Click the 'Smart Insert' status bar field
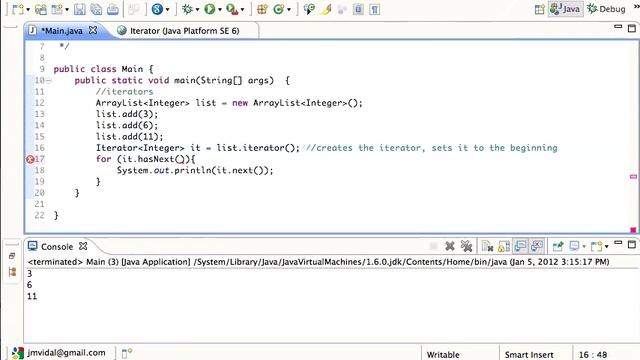Image resolution: width=640 pixels, height=360 pixels. click(529, 355)
